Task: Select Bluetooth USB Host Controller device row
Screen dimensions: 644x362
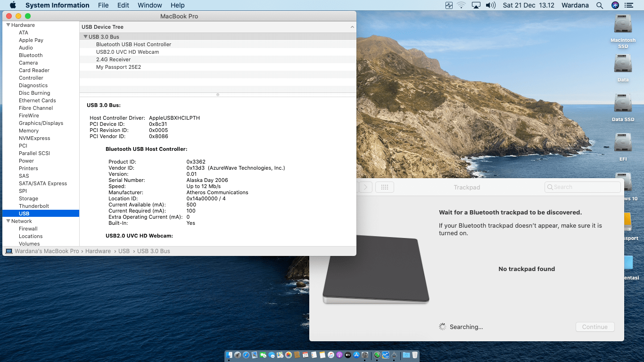Action: point(218,44)
